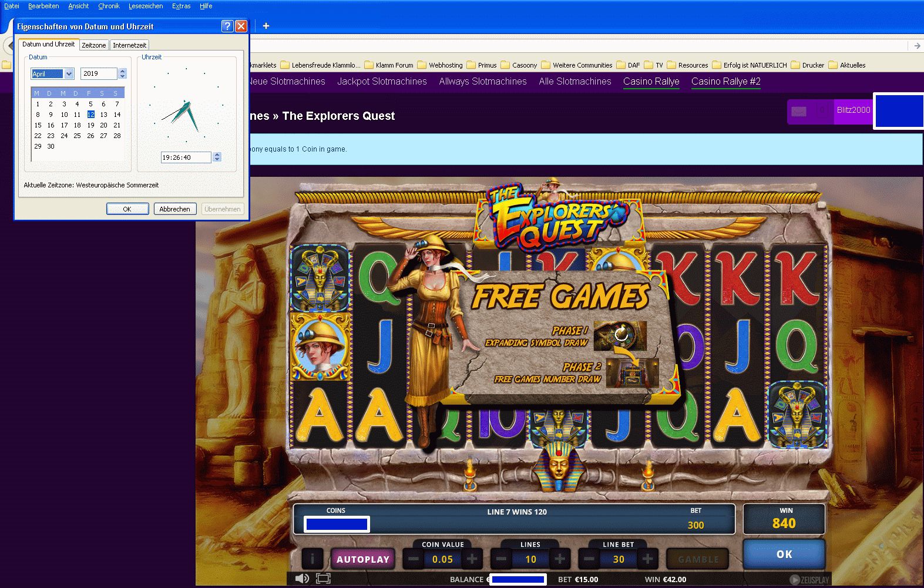Open the Casino Rallye link
Screen dimensions: 924x588
click(x=651, y=82)
